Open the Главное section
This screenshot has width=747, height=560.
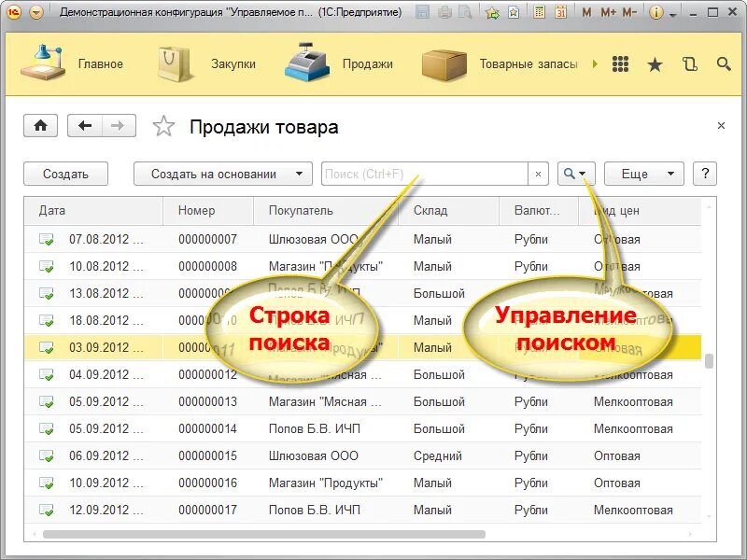pyautogui.click(x=101, y=63)
